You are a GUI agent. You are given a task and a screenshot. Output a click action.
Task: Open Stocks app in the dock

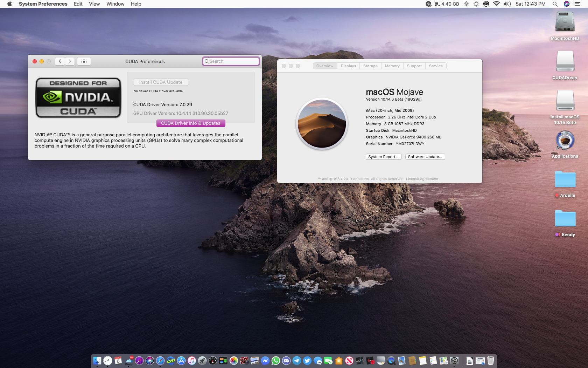(x=360, y=361)
